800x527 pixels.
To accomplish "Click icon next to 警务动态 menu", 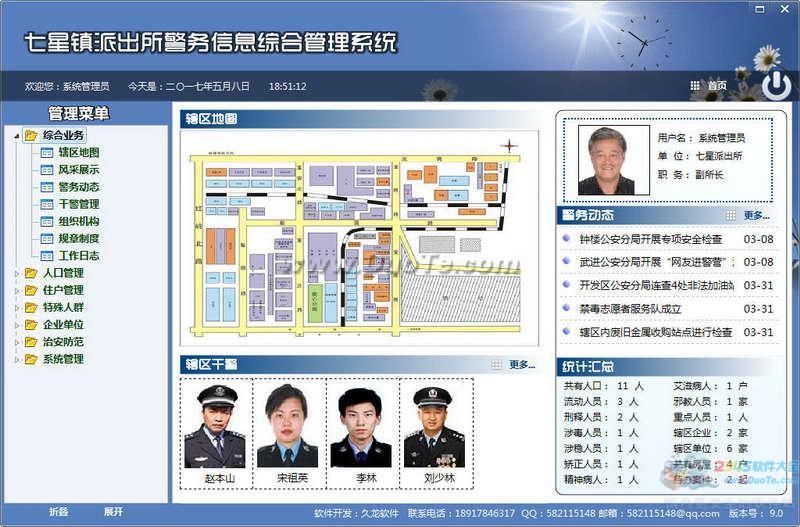I will (x=47, y=187).
